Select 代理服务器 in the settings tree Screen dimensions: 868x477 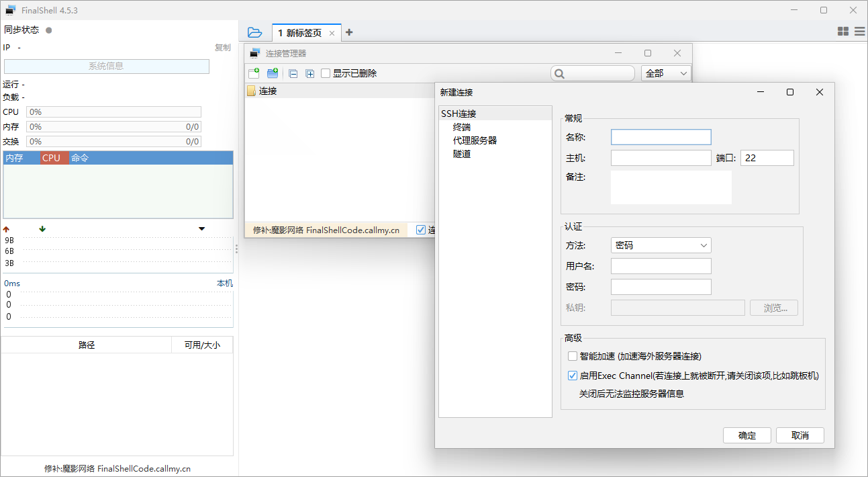pyautogui.click(x=475, y=140)
